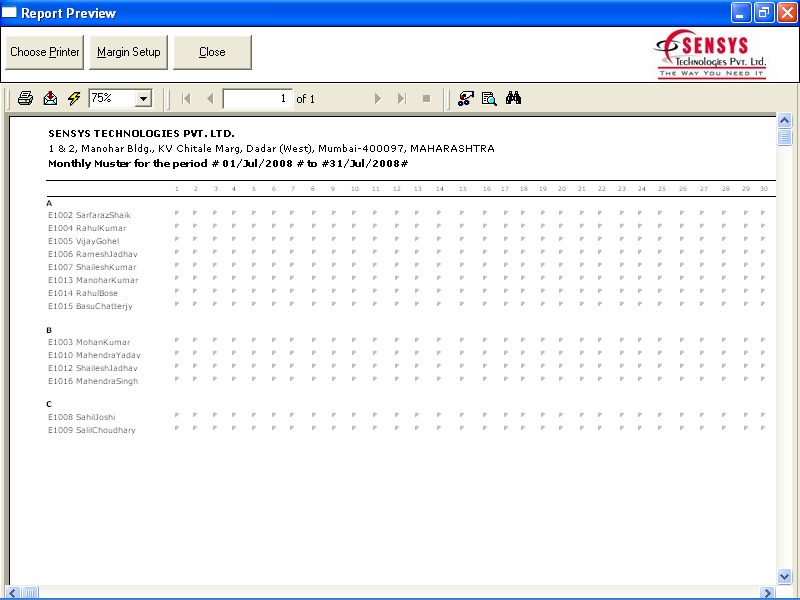Open Margin Setup
Screen dimensions: 800x600
129,52
